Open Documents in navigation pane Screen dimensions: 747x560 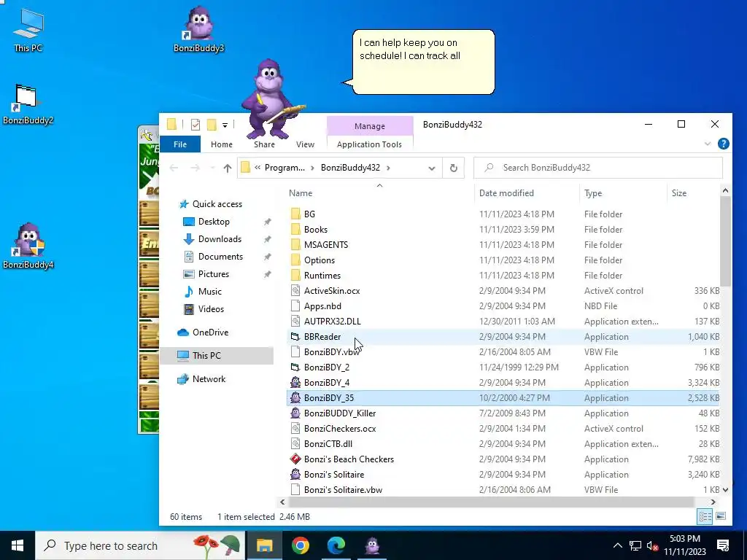tap(220, 257)
